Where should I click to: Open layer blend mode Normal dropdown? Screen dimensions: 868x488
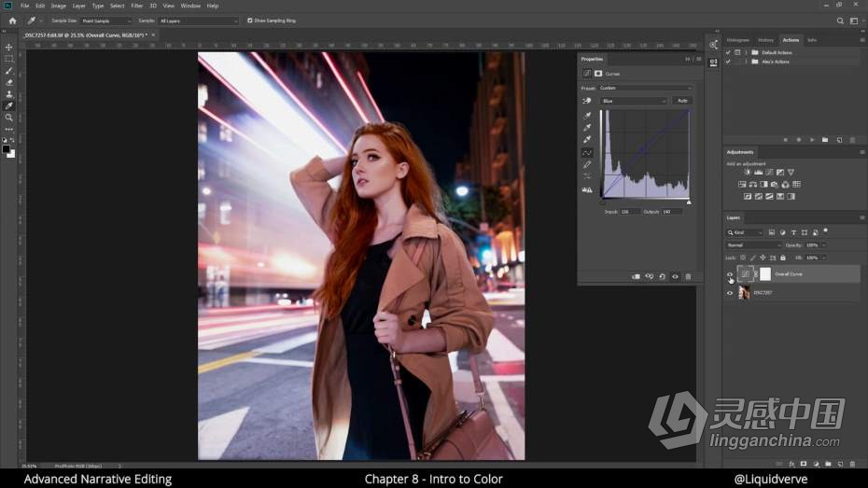click(753, 245)
